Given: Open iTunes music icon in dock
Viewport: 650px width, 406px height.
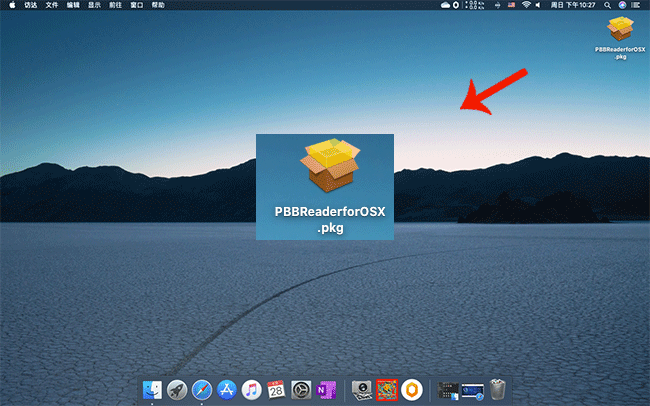Looking at the screenshot, I should 252,390.
